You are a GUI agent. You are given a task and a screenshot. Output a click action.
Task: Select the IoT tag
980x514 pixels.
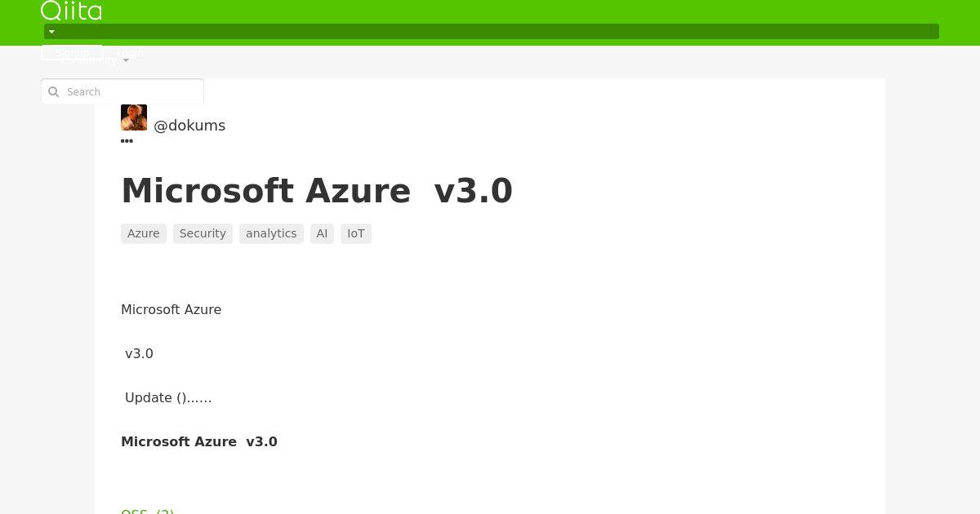point(356,233)
